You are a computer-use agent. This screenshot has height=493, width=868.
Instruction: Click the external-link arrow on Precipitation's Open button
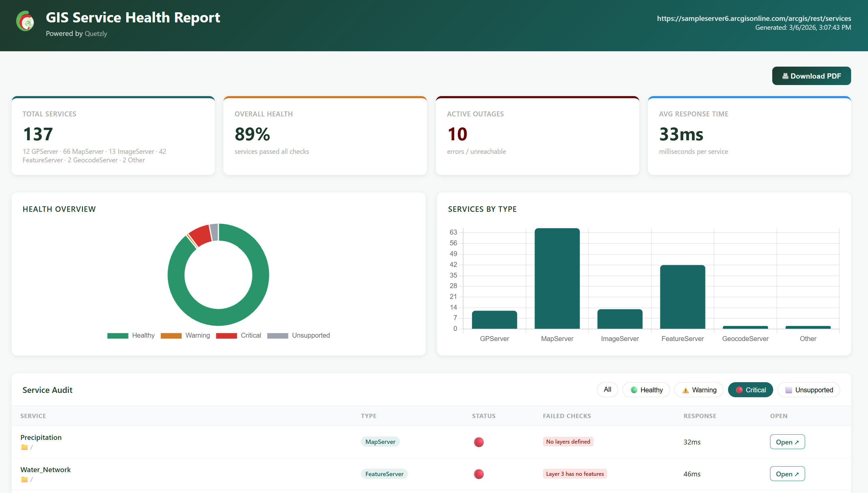click(796, 442)
